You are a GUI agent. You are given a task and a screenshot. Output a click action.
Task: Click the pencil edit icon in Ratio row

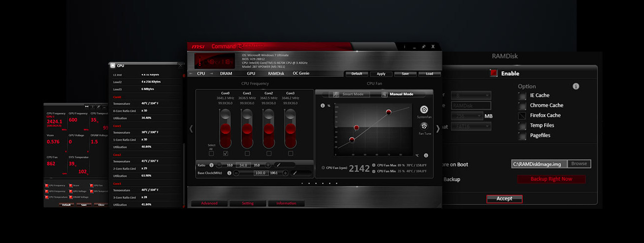click(278, 165)
